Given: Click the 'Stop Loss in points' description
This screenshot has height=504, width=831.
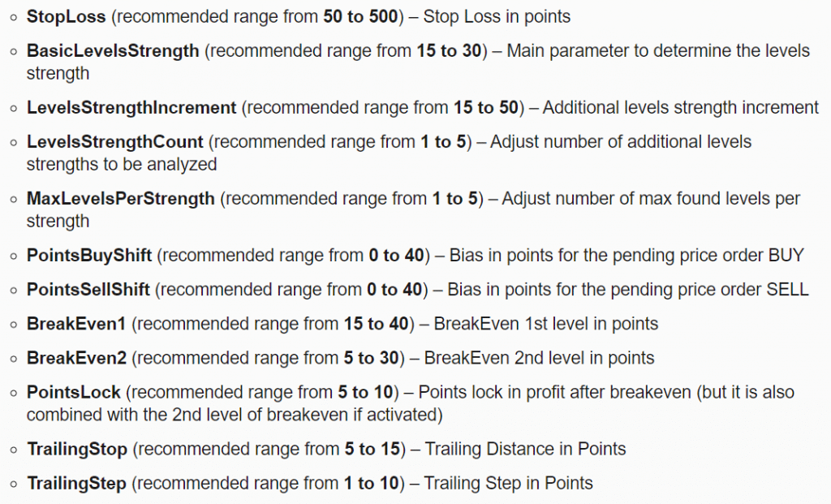Looking at the screenshot, I should pos(497,17).
